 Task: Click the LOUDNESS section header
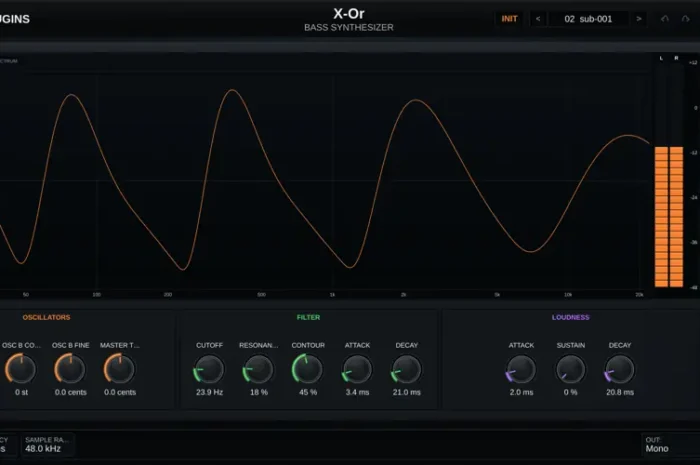571,317
